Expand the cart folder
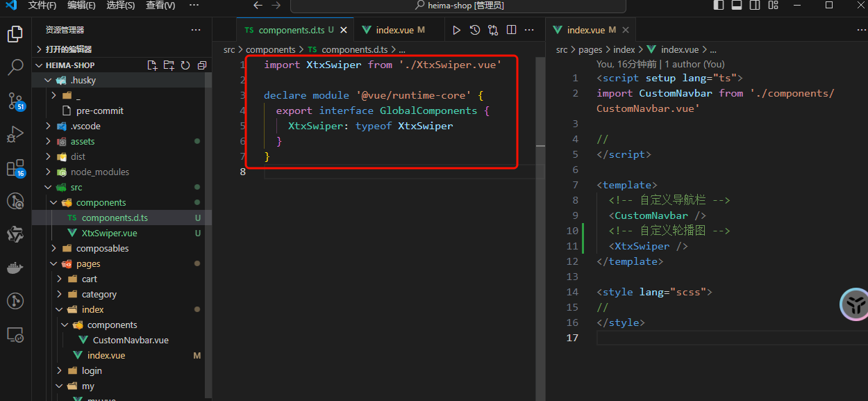This screenshot has width=868, height=401. click(x=122, y=279)
